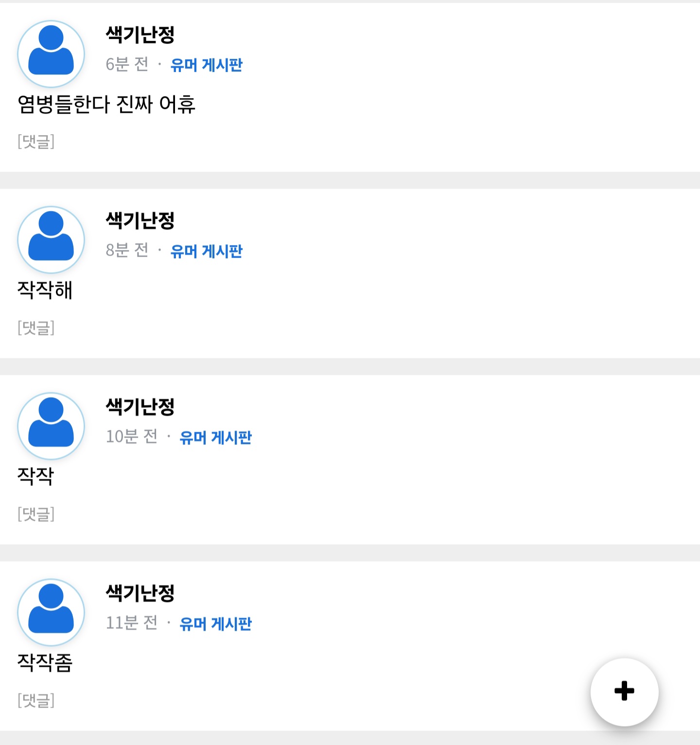
Task: Open the comment text 염병들한다 진짜 어휴
Action: pos(106,104)
